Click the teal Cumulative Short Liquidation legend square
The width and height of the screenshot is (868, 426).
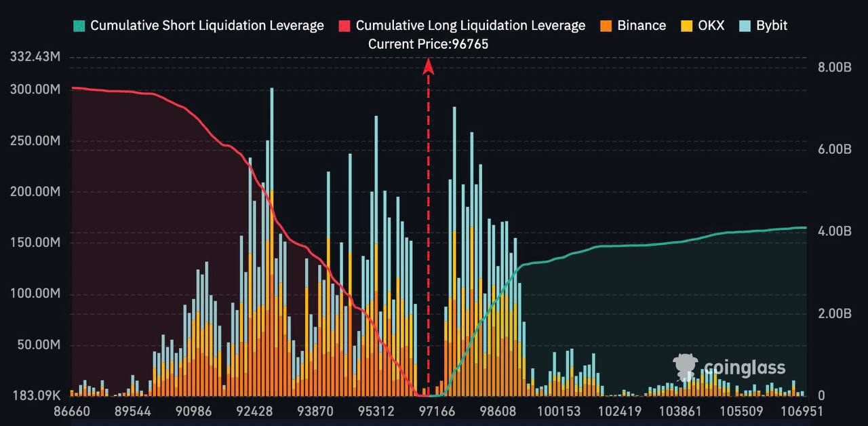(x=79, y=26)
